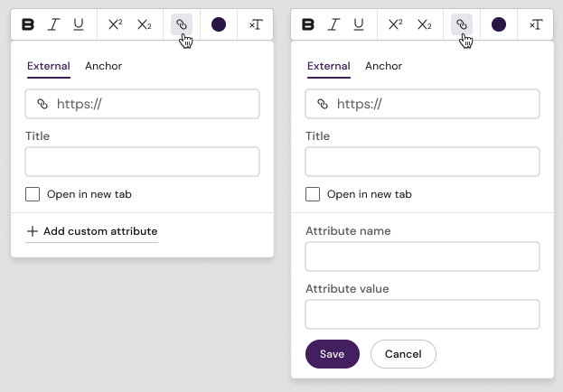Select the Anchor tab in the right panel
Viewport: 563px width, 392px height.
[x=383, y=66]
